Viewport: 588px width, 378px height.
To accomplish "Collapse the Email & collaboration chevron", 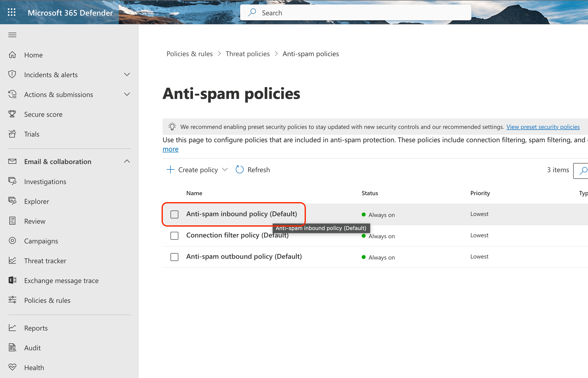I will click(127, 161).
